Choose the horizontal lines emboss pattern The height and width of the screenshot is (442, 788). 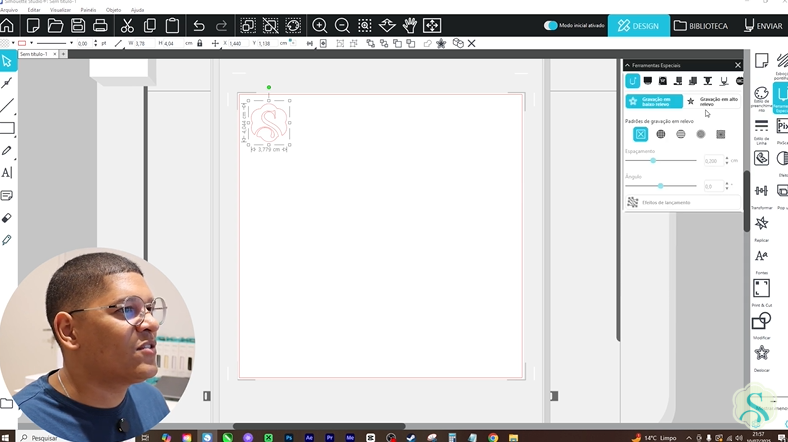pos(680,134)
